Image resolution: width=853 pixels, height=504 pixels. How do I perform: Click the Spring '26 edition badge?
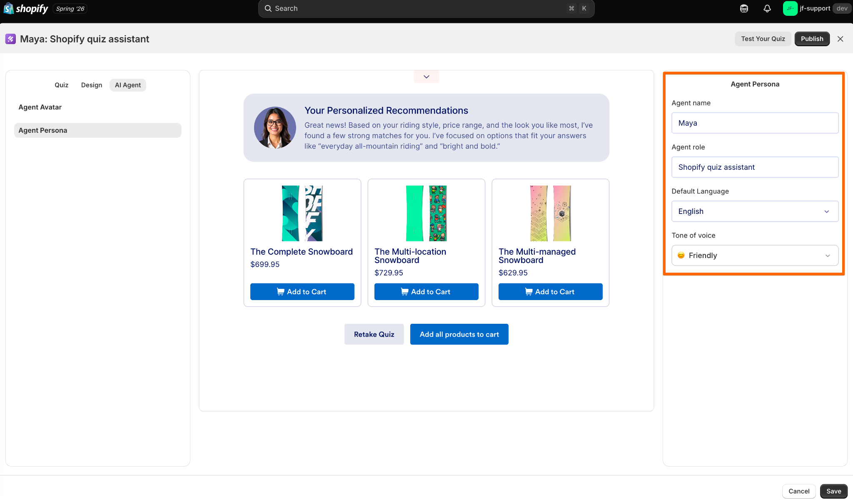coord(70,9)
